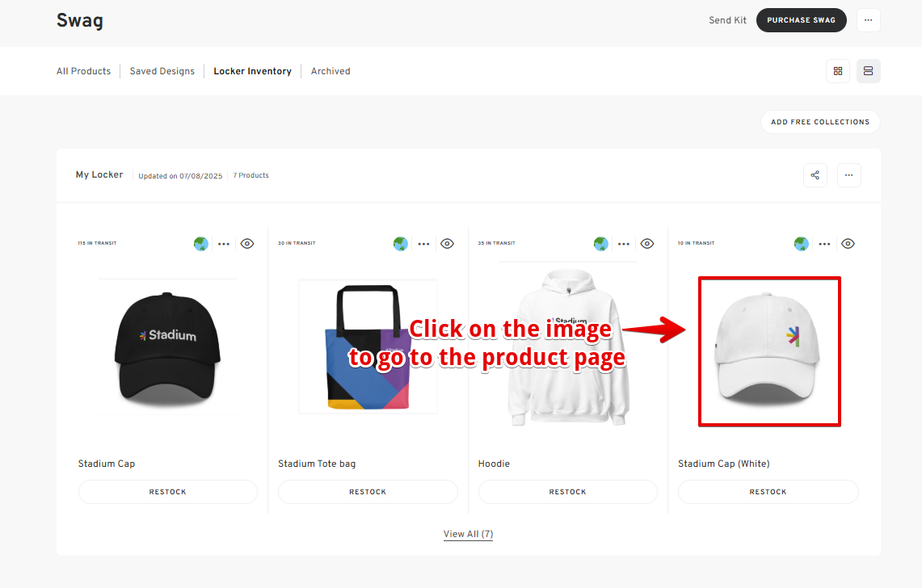Open three-dot menu on Stadium Cap card

point(224,244)
